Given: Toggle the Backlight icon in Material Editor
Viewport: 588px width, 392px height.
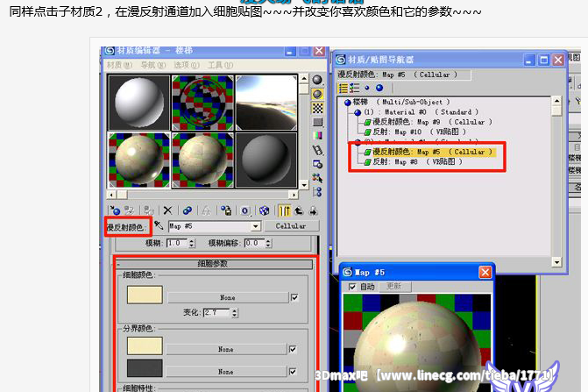Looking at the screenshot, I should click(317, 94).
